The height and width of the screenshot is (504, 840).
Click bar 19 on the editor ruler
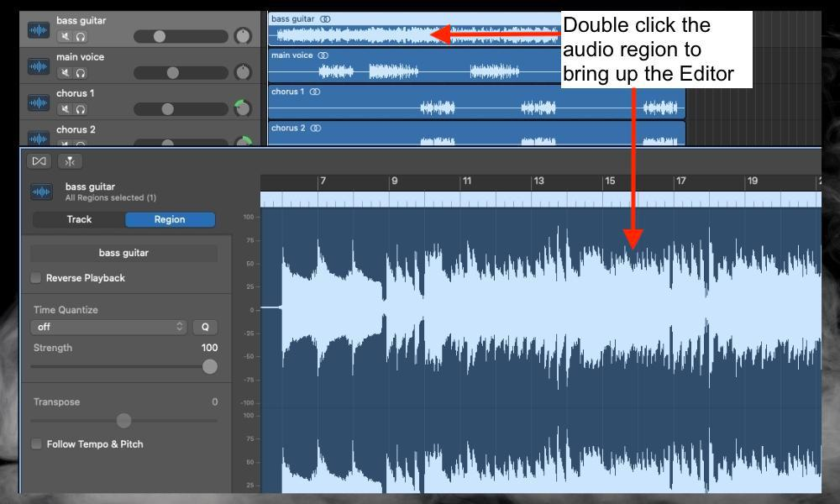click(752, 181)
